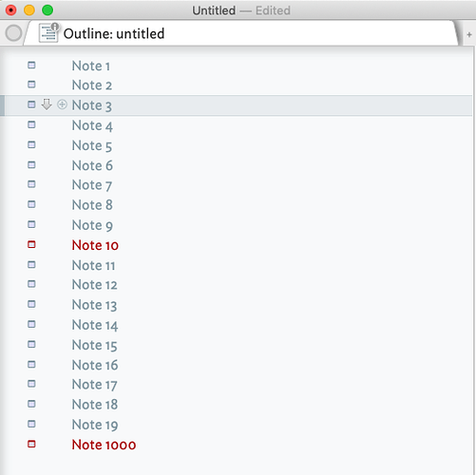Select Note 10 in the outline
476x475 pixels.
pos(95,245)
